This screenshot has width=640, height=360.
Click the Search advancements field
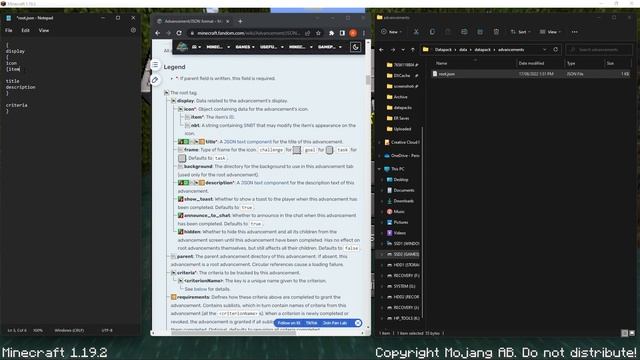(599, 50)
